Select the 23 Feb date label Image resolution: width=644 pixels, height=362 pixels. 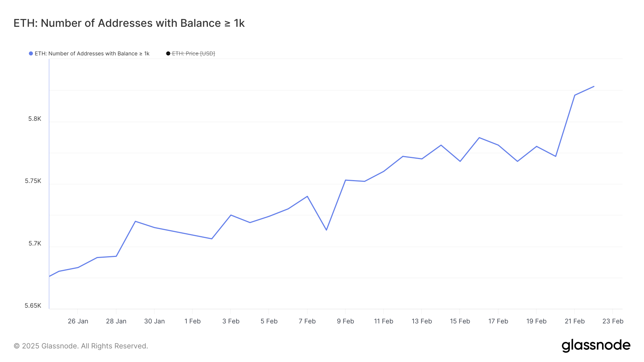click(613, 321)
